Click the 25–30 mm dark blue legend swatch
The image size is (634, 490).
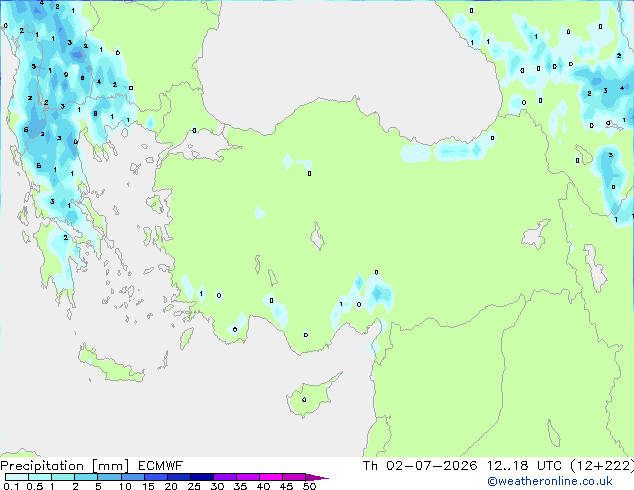pos(201,477)
